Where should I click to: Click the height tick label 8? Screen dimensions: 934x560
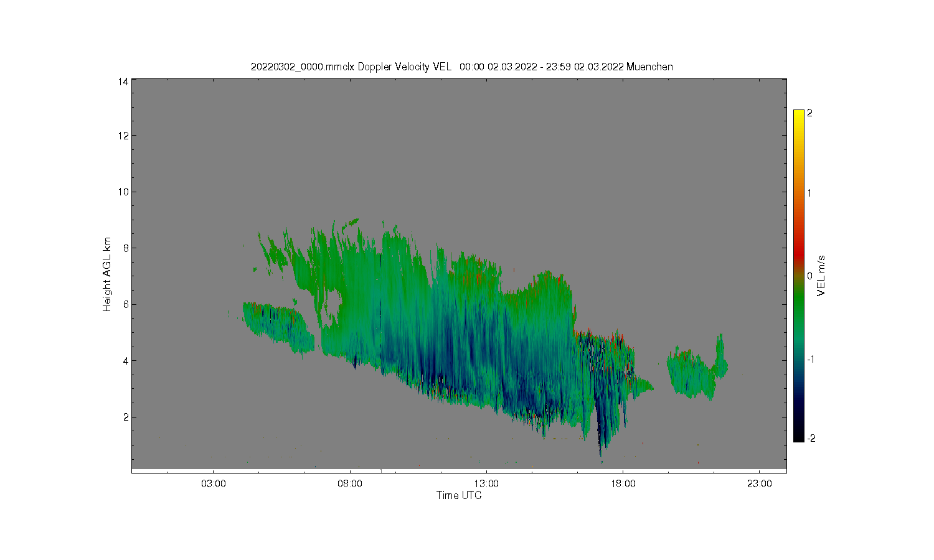coord(126,248)
